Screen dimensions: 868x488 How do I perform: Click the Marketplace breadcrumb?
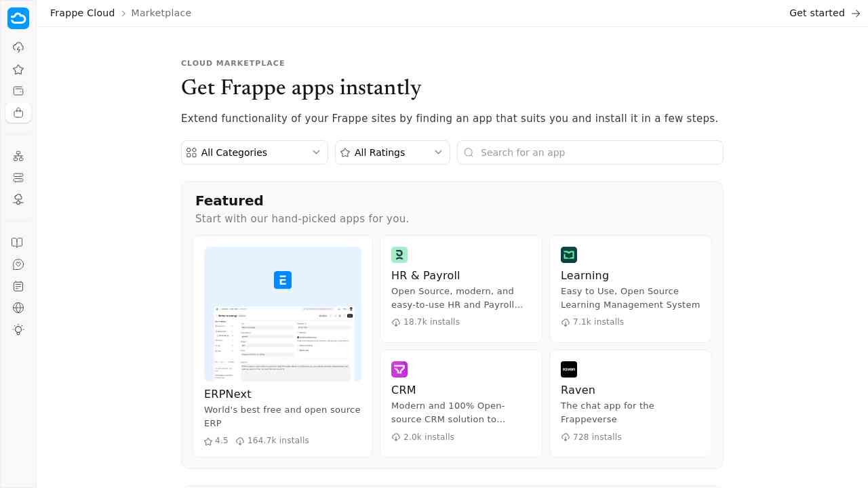(161, 13)
